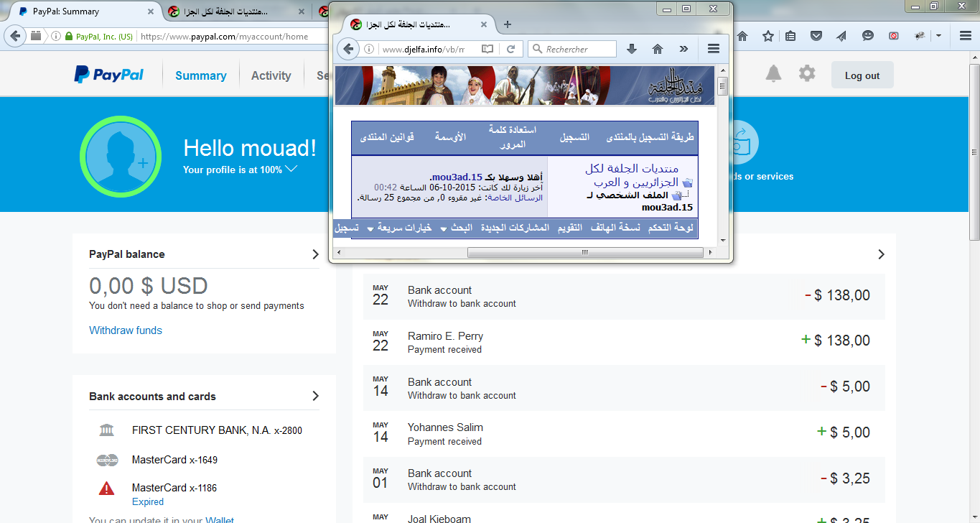980x523 pixels.
Task: Save page to Pocket icon
Action: (816, 36)
